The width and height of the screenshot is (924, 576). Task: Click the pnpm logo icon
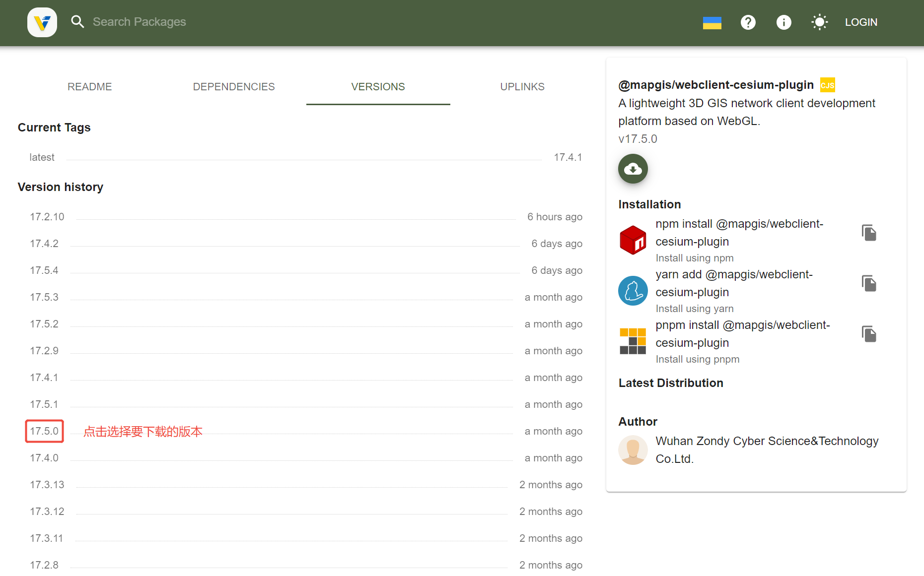click(x=633, y=341)
